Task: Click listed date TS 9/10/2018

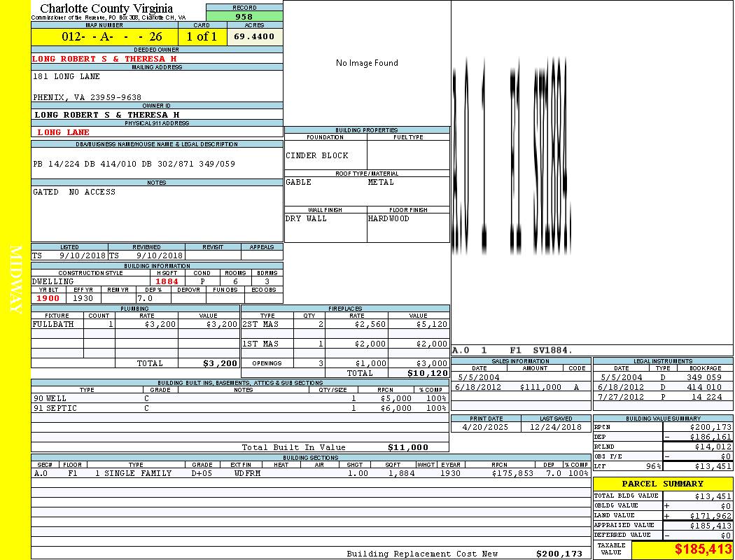Action: point(69,256)
